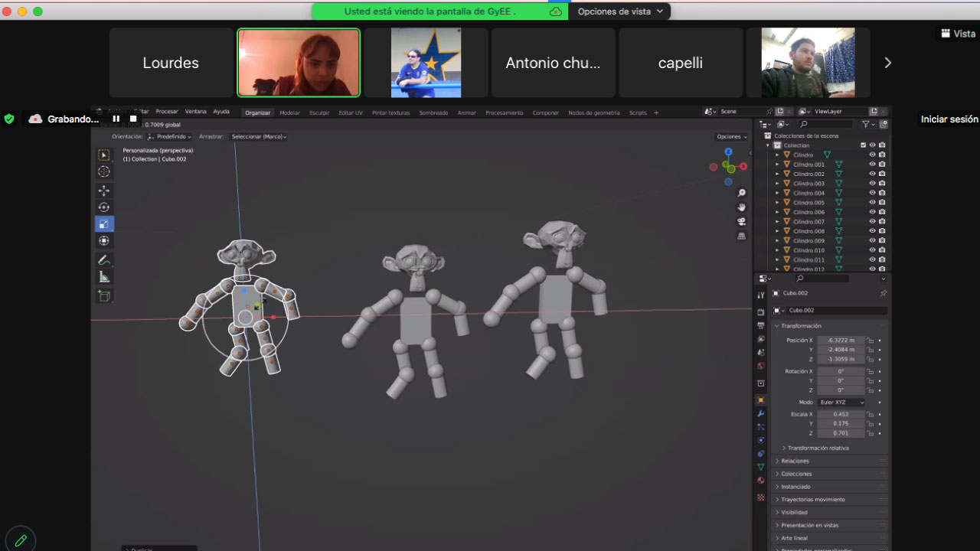The image size is (980, 551).
Task: Choose the Add Cube tool
Action: coord(104,296)
